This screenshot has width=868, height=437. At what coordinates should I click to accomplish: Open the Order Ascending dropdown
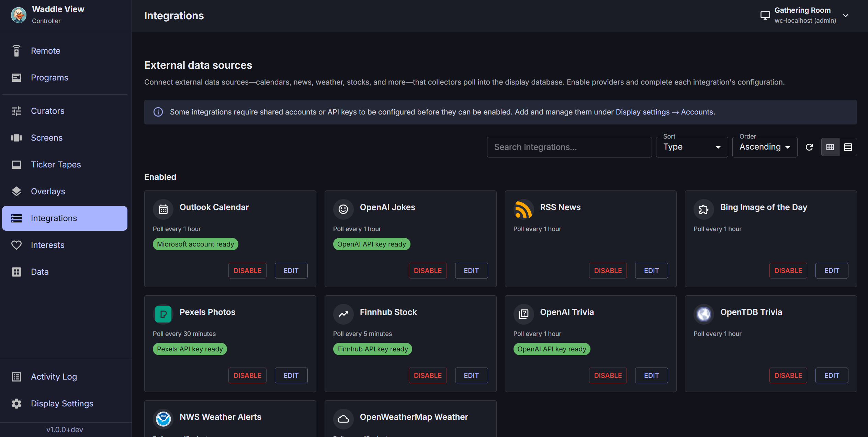[765, 147]
